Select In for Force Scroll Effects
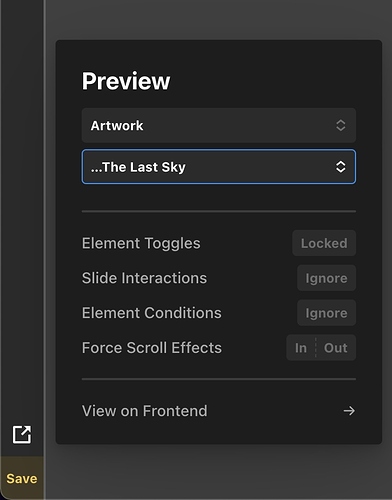The height and width of the screenshot is (500, 392). [x=301, y=348]
